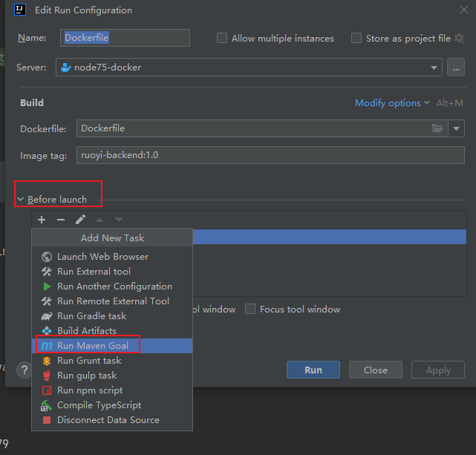Click the Run External tool wrench icon
This screenshot has height=455, width=476.
(47, 272)
